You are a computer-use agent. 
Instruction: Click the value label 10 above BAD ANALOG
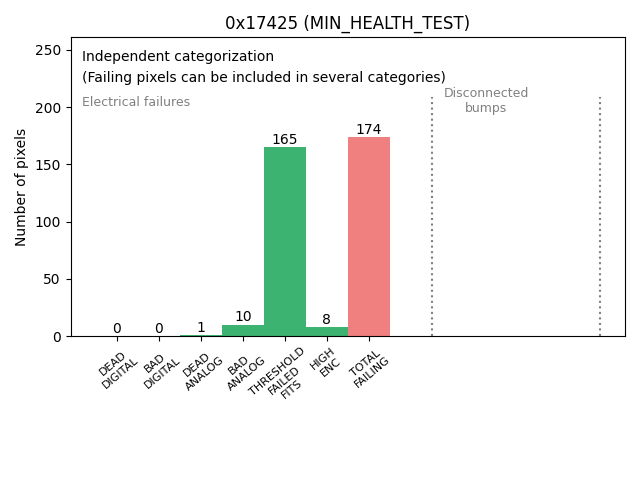click(x=243, y=317)
